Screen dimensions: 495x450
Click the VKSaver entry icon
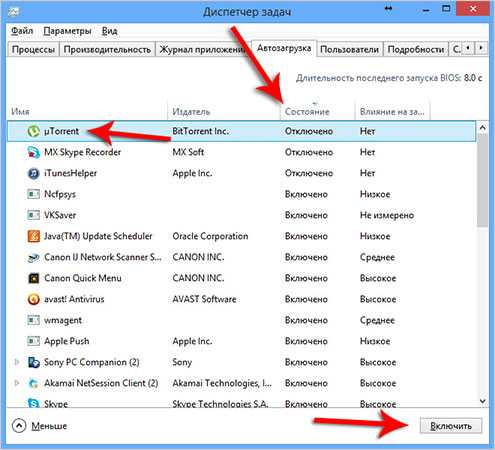coord(33,215)
